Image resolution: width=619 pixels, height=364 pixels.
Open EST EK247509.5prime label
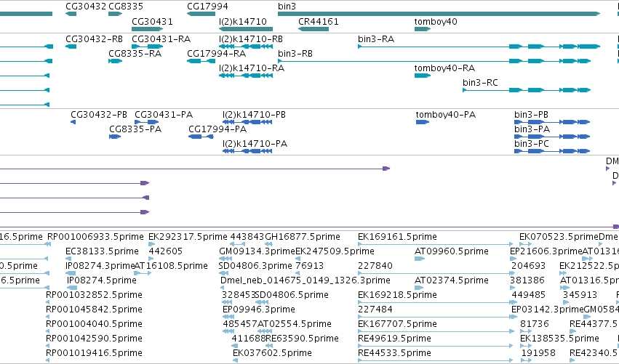coord(335,251)
